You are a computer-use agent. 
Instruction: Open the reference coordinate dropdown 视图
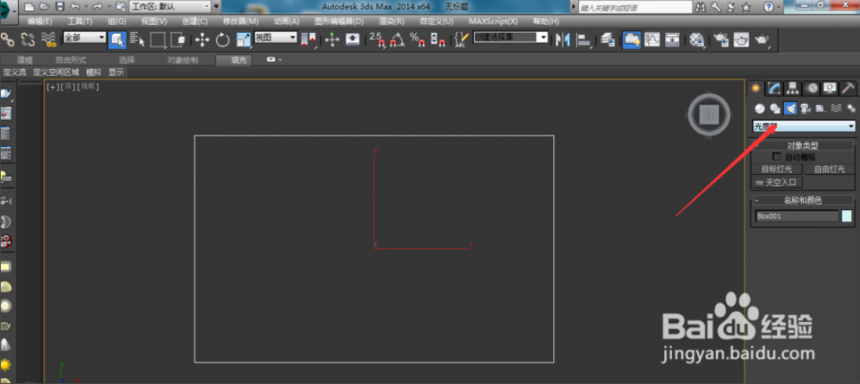click(275, 37)
